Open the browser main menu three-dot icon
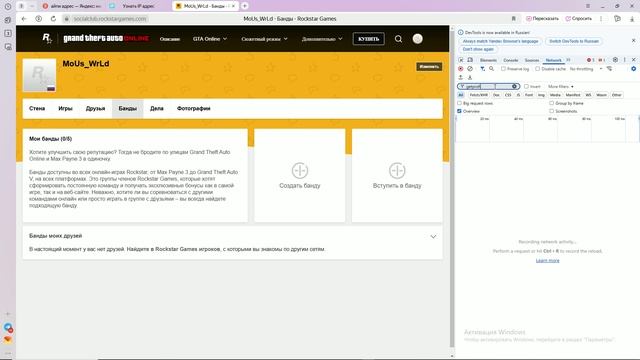Screen dimensions: 640x360 coord(601,19)
